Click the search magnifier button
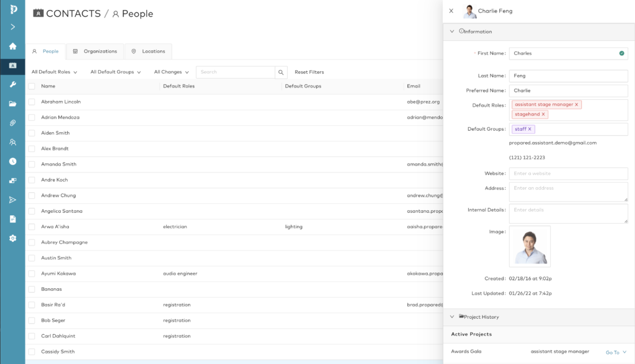The height and width of the screenshot is (364, 635). pyautogui.click(x=282, y=72)
